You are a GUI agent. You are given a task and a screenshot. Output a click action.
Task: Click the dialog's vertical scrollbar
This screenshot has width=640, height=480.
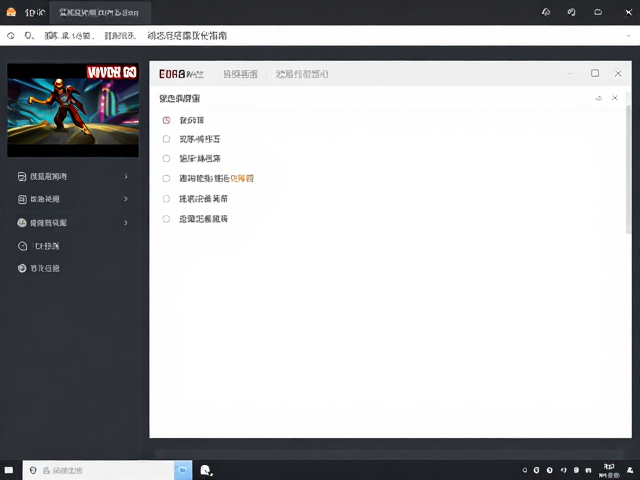(x=628, y=169)
